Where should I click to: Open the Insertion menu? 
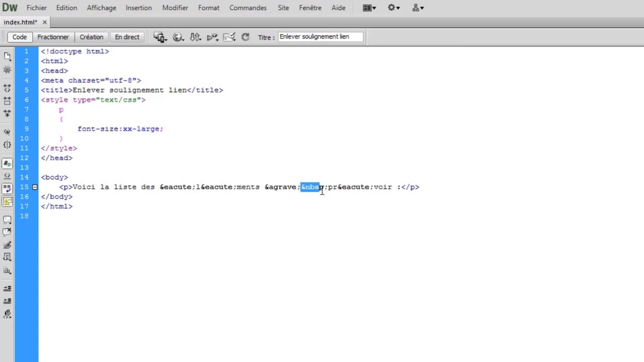[x=139, y=8]
